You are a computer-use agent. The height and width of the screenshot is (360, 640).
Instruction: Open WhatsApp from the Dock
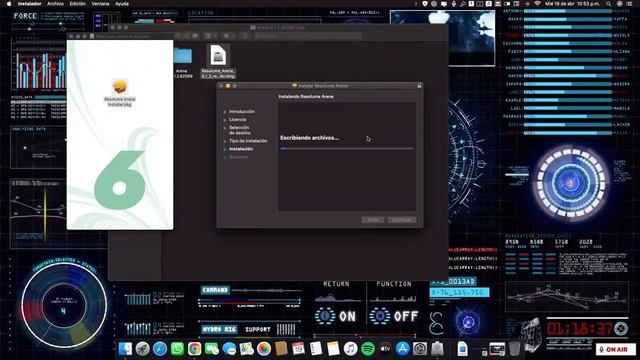pos(177,349)
